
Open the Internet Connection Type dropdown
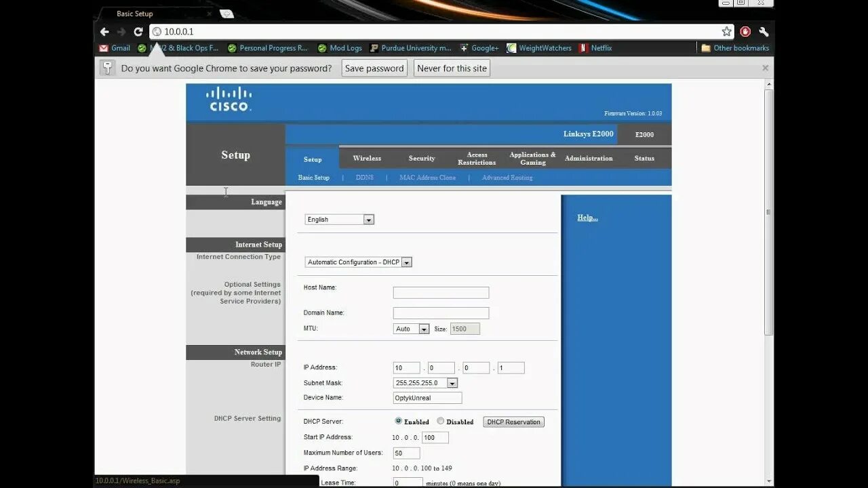coord(359,262)
